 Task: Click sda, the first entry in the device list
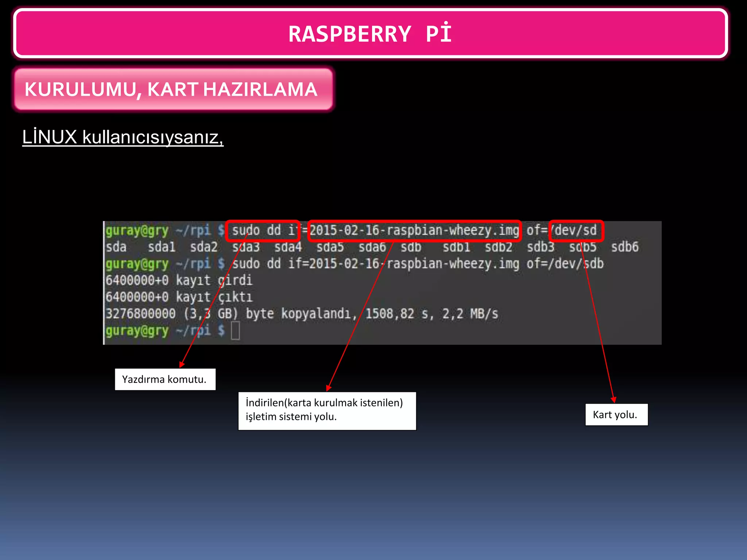click(116, 247)
